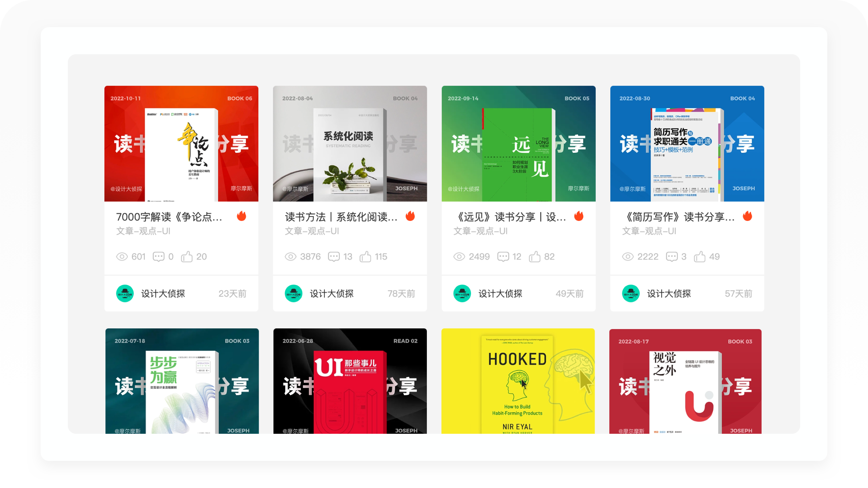Open article titled 7000字解读《争论点…
This screenshot has height=488, width=868.
click(x=169, y=217)
